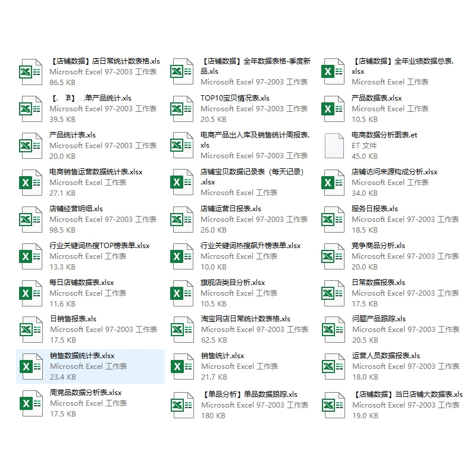Select the highlighted 销售数据统计表.xlsx icon
The width and height of the screenshot is (476, 476).
32,367
